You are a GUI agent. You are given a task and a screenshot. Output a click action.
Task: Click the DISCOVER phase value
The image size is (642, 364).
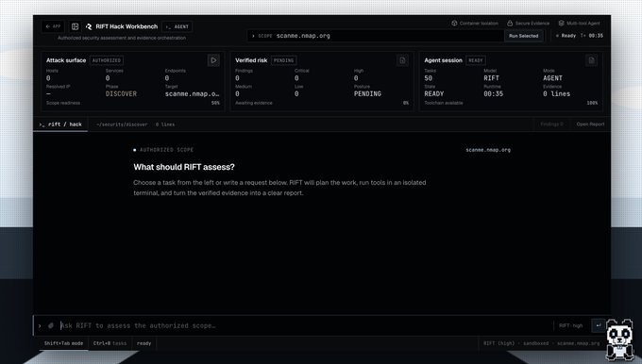121,93
